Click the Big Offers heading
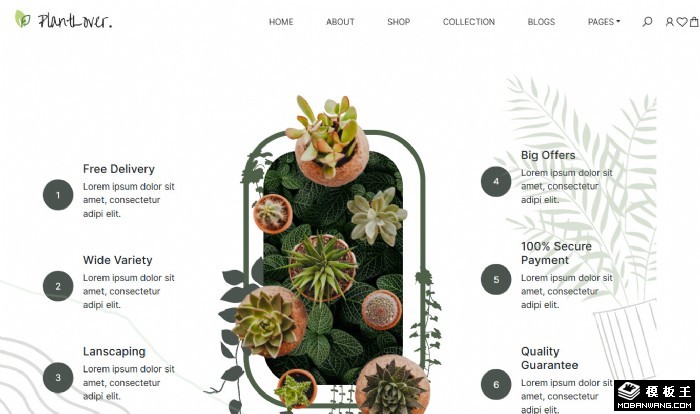 548,155
